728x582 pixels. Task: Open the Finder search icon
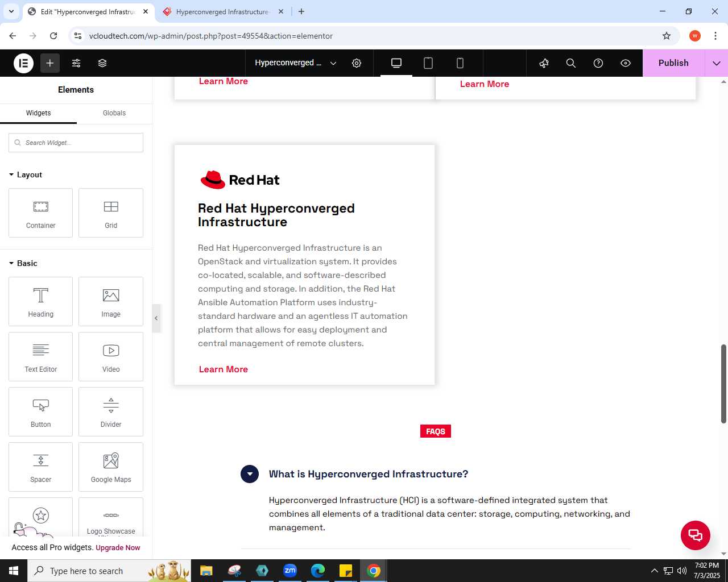571,63
